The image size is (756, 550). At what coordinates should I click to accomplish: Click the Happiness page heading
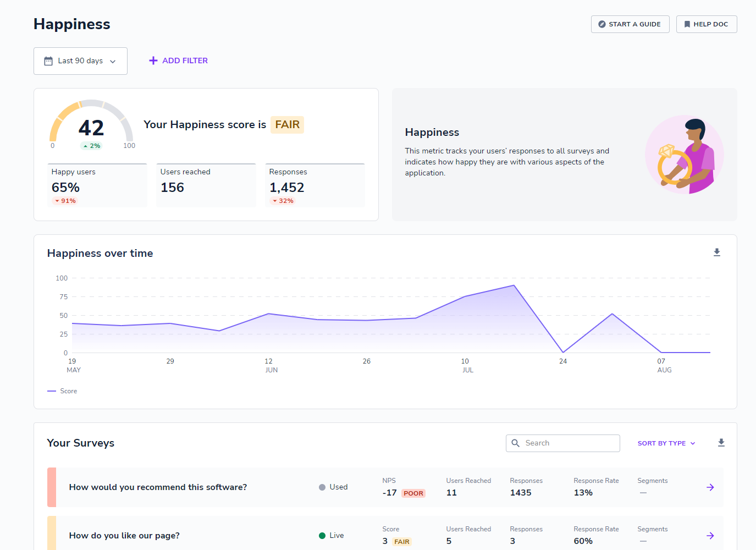(72, 24)
